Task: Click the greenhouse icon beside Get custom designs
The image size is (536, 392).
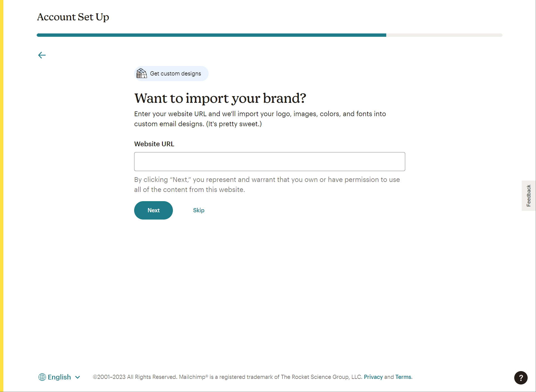Action: pyautogui.click(x=142, y=74)
